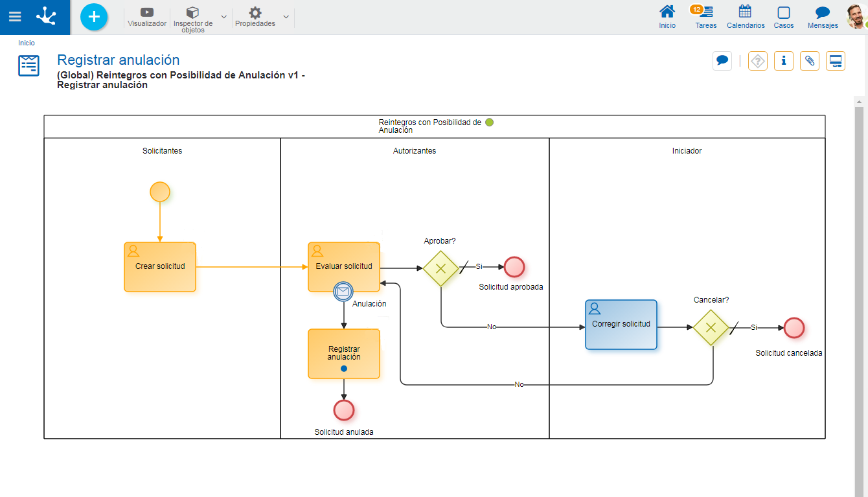The height and width of the screenshot is (497, 868).
Task: Open the Visualizador video icon
Action: click(x=147, y=12)
